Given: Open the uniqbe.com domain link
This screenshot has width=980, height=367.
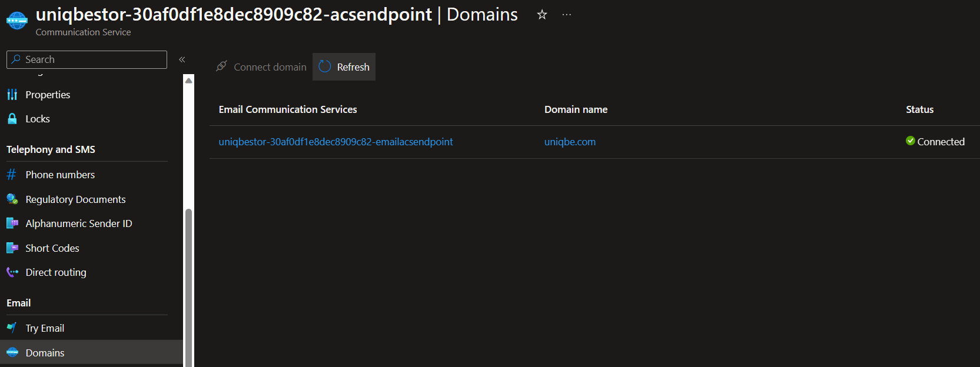Looking at the screenshot, I should pos(570,142).
